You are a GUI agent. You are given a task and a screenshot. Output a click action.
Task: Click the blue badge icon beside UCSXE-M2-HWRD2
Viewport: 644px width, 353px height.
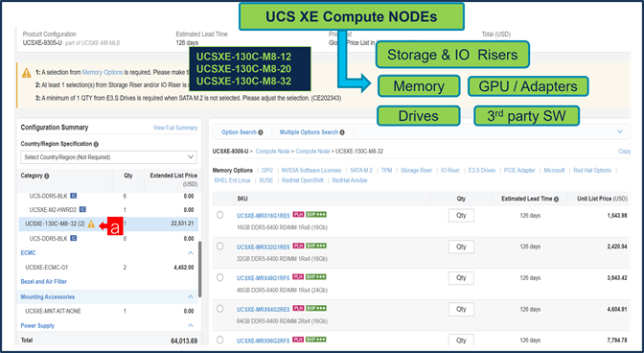coord(82,209)
